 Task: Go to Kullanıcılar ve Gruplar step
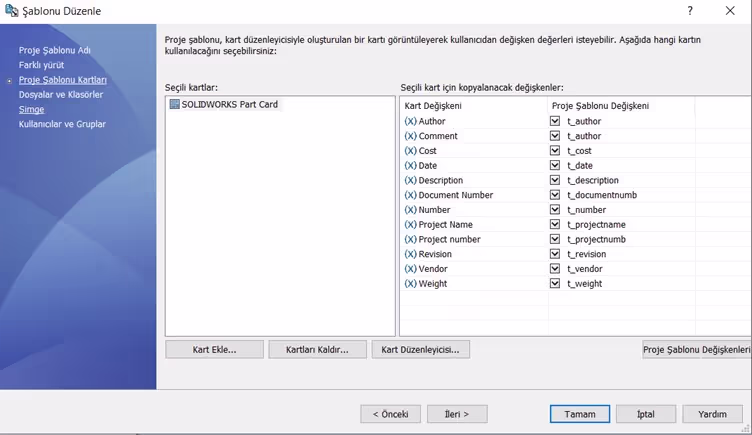click(x=62, y=124)
